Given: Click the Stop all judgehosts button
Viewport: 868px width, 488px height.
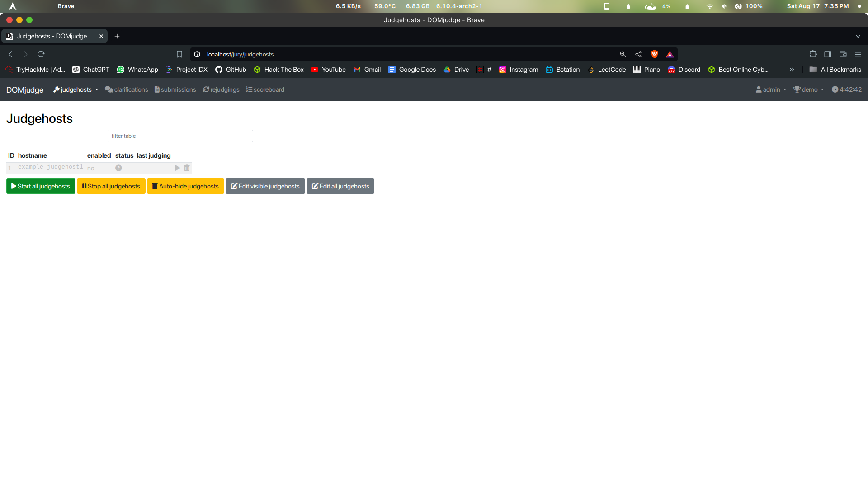Looking at the screenshot, I should click(x=111, y=186).
